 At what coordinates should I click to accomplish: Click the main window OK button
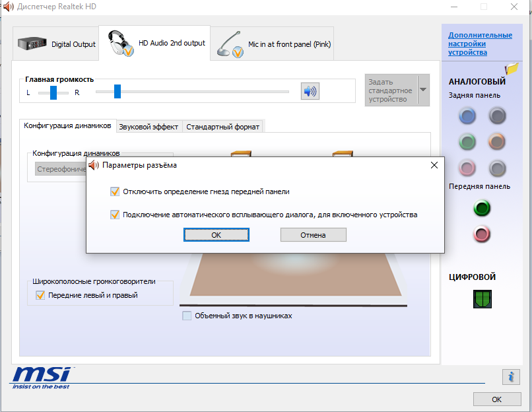pos(497,399)
